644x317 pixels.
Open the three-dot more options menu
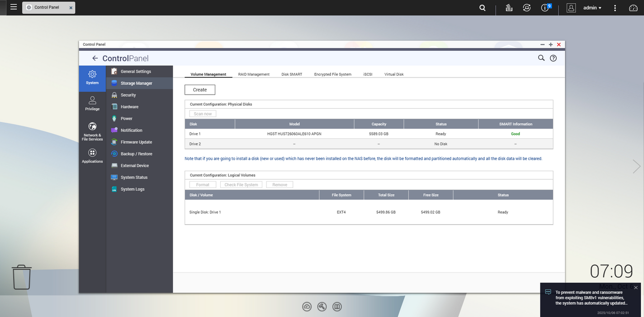tap(615, 8)
